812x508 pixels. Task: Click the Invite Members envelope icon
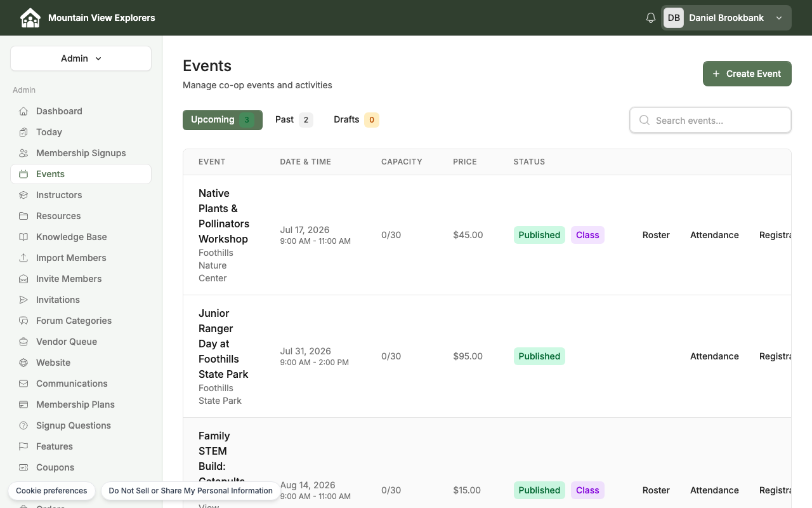pos(23,279)
